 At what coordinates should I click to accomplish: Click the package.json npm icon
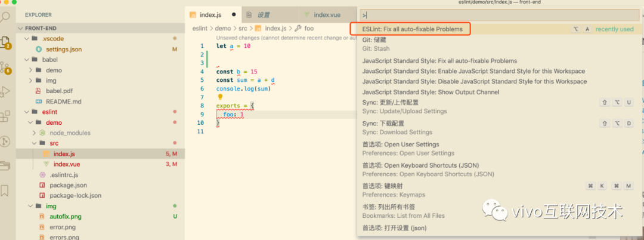[42, 185]
